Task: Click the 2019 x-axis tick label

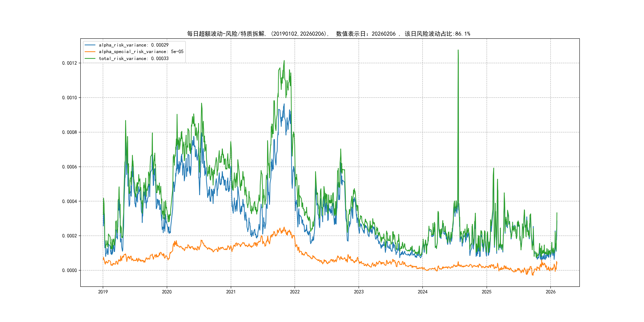Action: coord(103,292)
